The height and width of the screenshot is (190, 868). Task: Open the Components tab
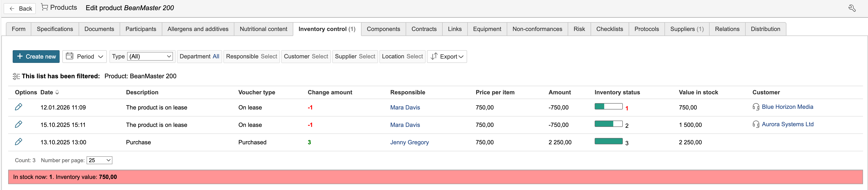[x=383, y=29]
